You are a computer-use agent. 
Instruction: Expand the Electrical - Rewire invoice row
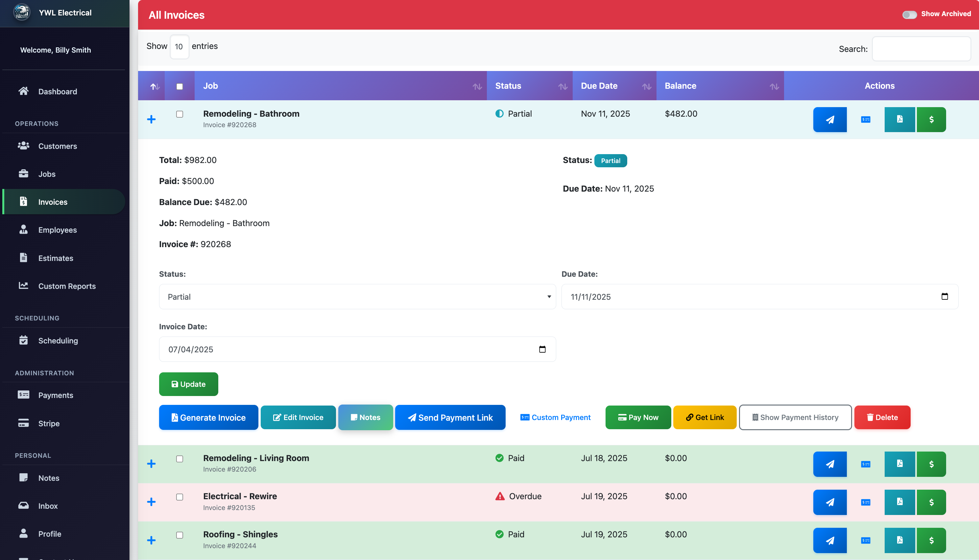[151, 502]
